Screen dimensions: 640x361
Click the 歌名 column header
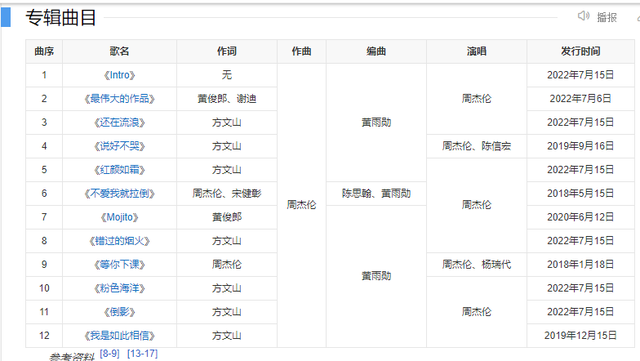click(119, 51)
